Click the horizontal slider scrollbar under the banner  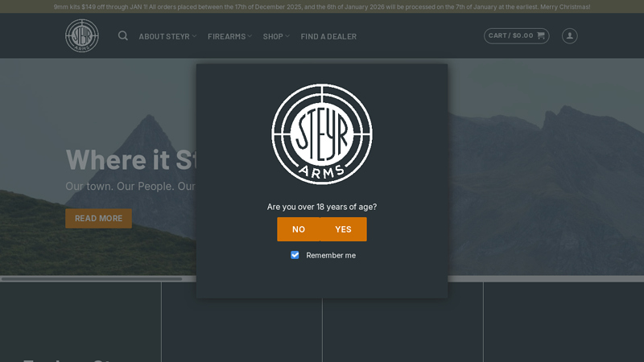pos(92,278)
